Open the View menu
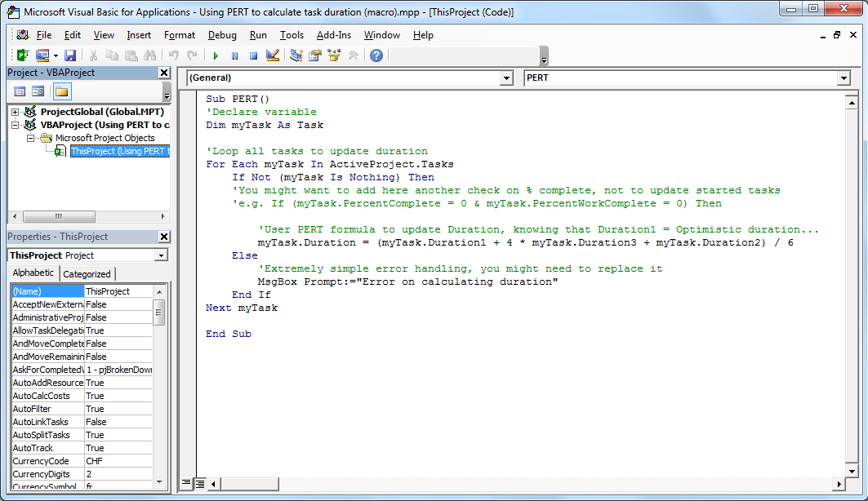The image size is (868, 501). coord(104,35)
